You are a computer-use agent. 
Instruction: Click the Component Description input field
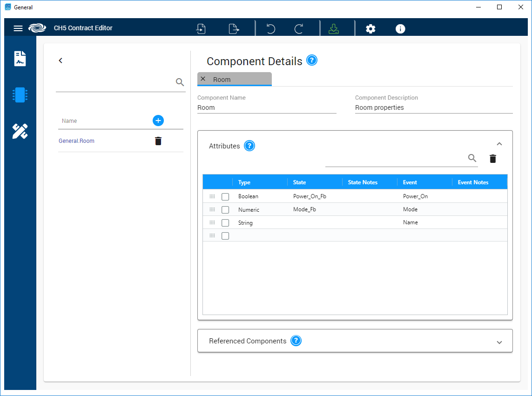tap(433, 107)
